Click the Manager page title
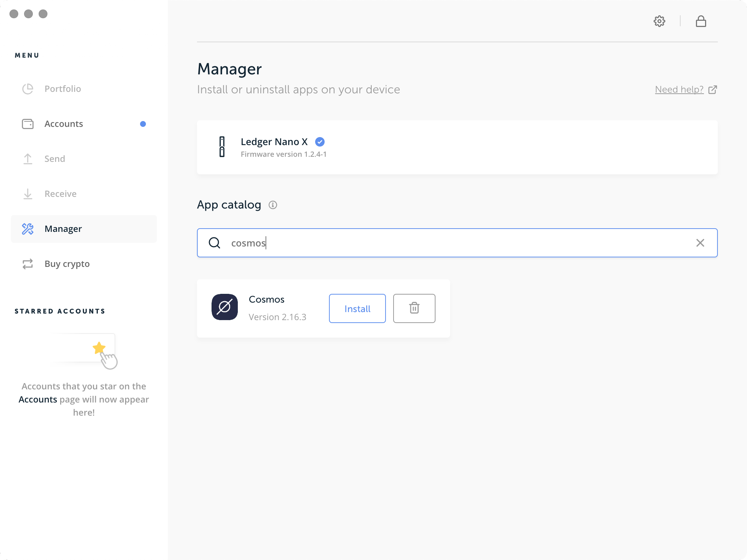Screen dimensions: 747x560 click(x=229, y=69)
